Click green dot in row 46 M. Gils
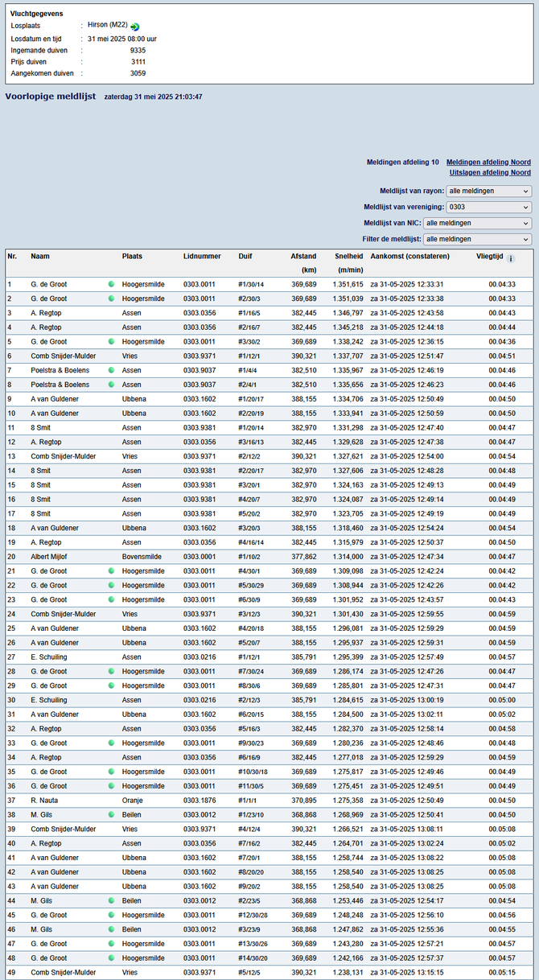Screen dimensions: 539x980 point(111,929)
